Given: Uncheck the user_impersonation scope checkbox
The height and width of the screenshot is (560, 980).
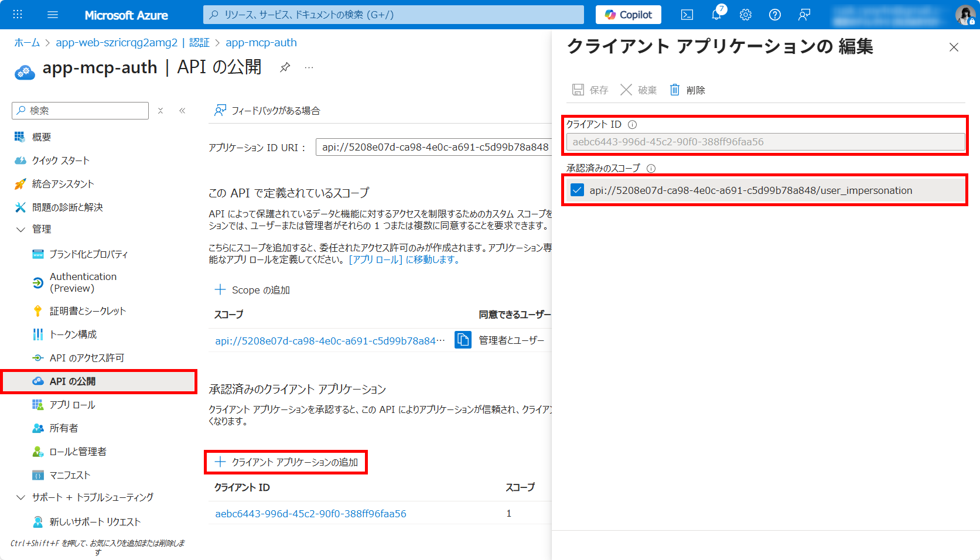Looking at the screenshot, I should click(x=578, y=190).
